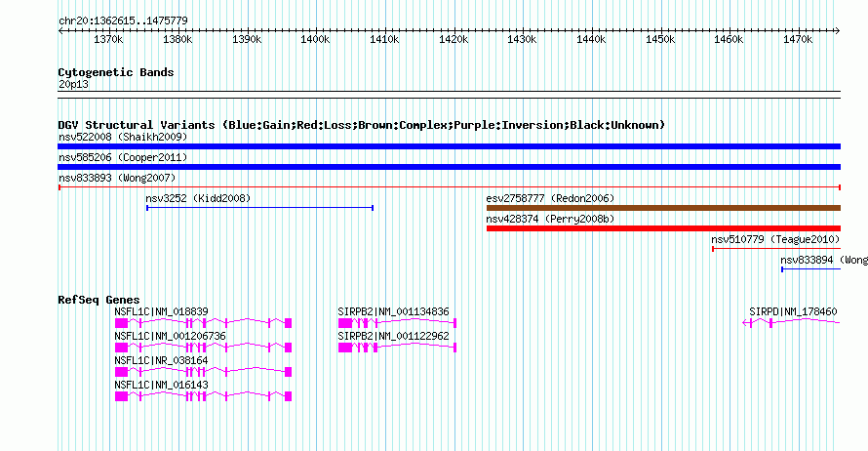Open the nsv585206 (Cooper2011) label

(123, 157)
